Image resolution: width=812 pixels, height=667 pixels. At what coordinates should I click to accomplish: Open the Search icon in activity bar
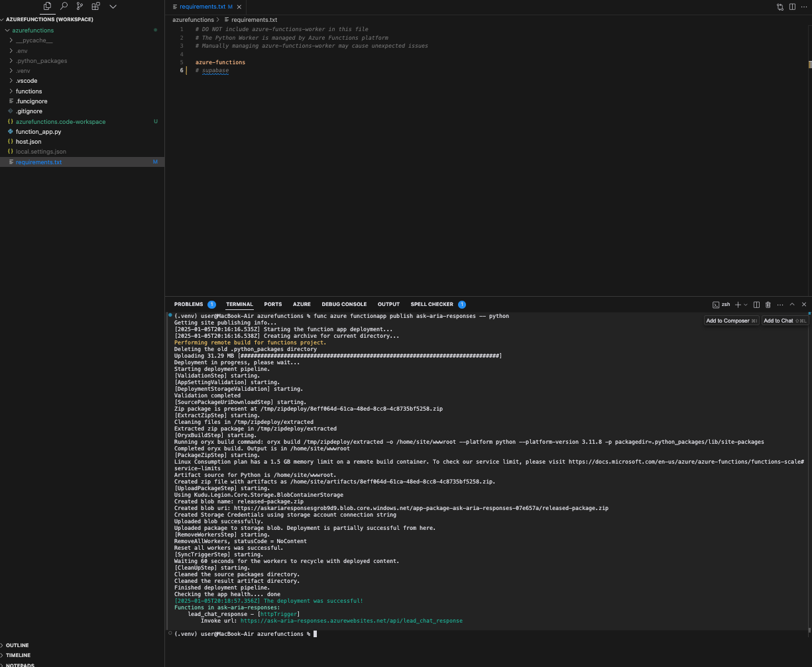click(x=64, y=6)
